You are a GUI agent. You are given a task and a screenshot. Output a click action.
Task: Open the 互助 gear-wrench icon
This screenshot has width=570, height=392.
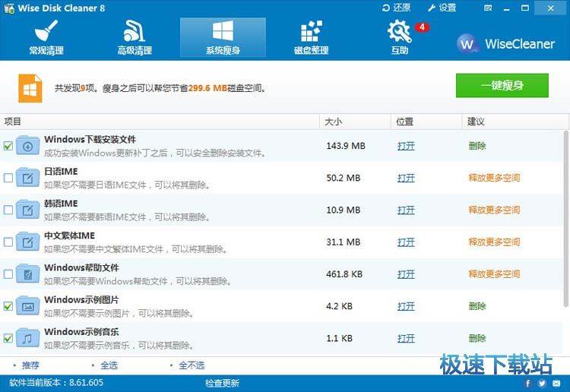[x=399, y=37]
